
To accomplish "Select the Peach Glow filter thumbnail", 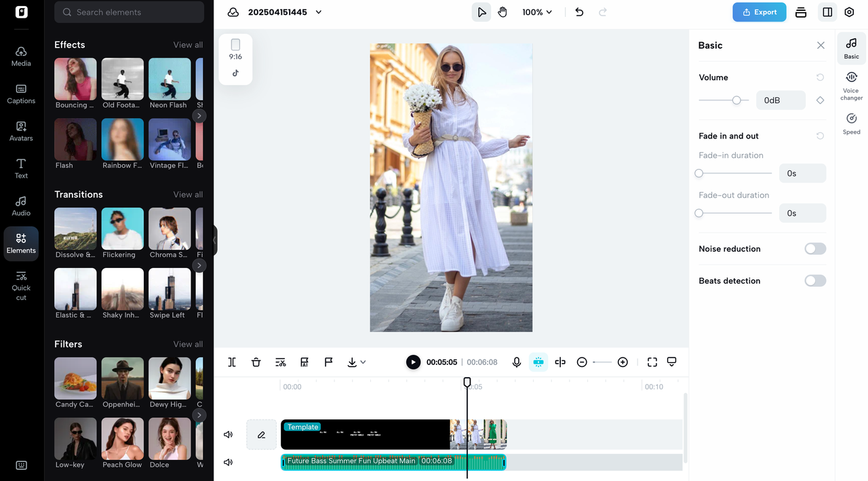I will pos(123,438).
